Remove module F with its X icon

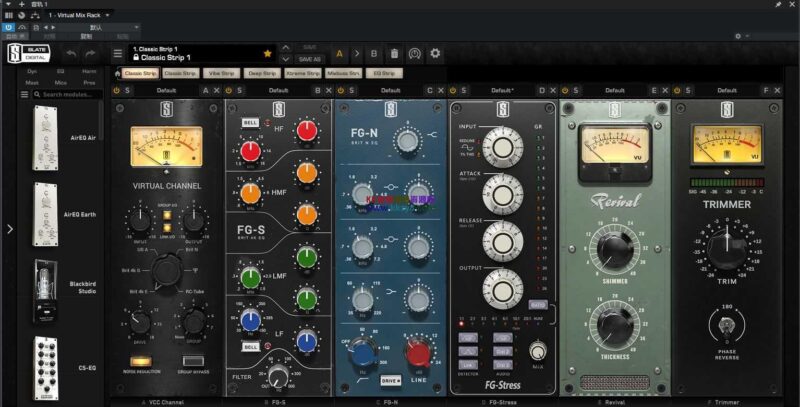click(x=777, y=90)
